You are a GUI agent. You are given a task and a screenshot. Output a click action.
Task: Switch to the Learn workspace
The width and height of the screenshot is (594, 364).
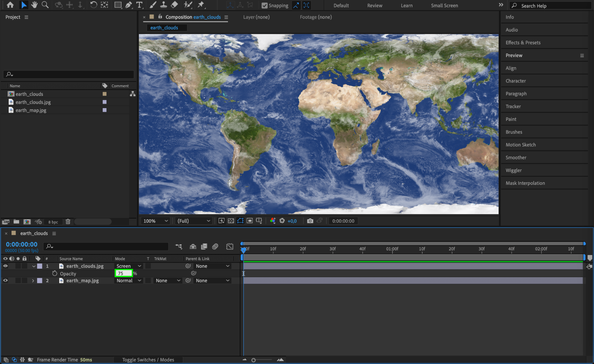pos(406,5)
